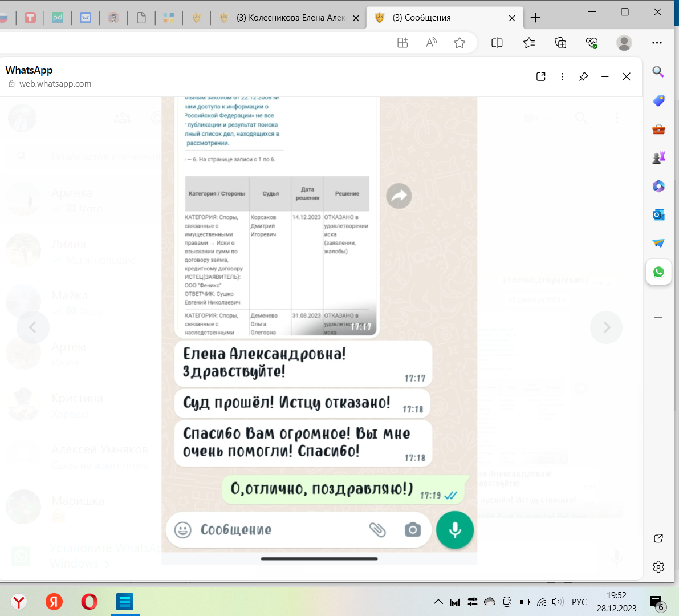Image resolution: width=679 pixels, height=616 pixels.
Task: Click the Сообщение message input field
Action: 257,530
